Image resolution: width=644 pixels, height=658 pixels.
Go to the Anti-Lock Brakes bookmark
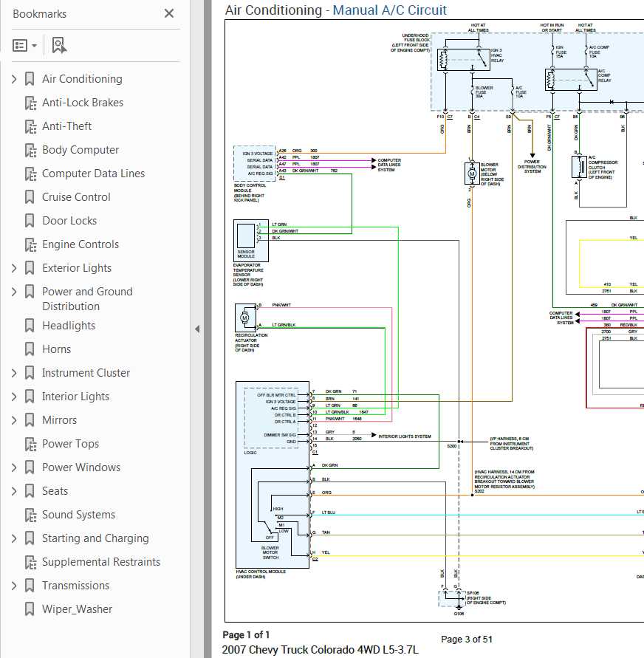point(83,103)
